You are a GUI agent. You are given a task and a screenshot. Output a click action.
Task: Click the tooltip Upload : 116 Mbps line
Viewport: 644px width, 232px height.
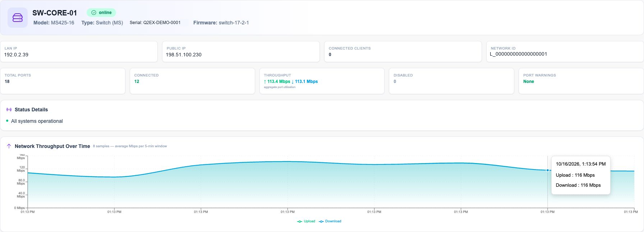click(x=575, y=175)
